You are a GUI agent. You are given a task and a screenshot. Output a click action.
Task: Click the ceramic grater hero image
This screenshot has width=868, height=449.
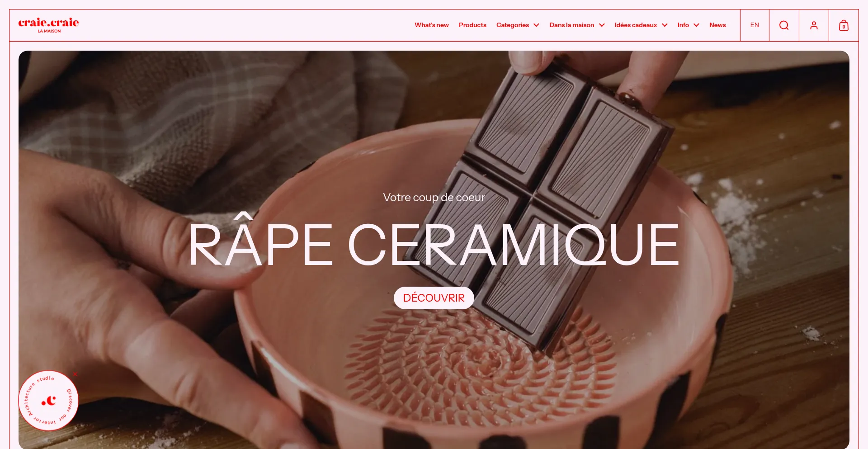tap(434, 250)
